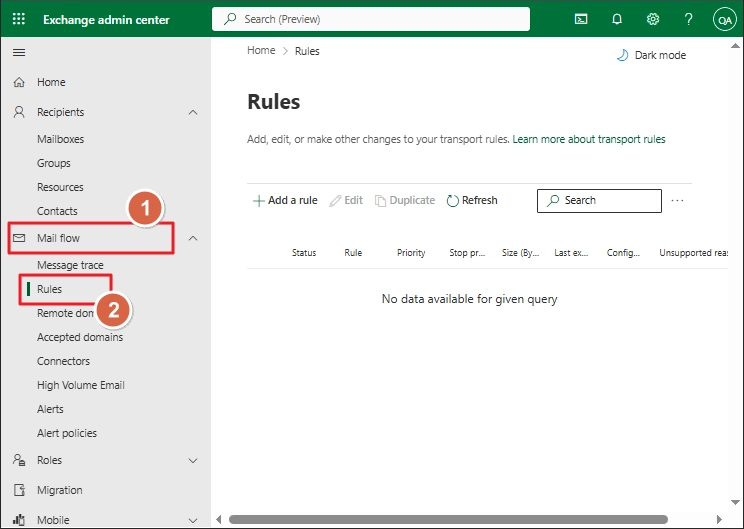The height and width of the screenshot is (529, 744).
Task: Click the scroll right arrow
Action: pos(719,520)
